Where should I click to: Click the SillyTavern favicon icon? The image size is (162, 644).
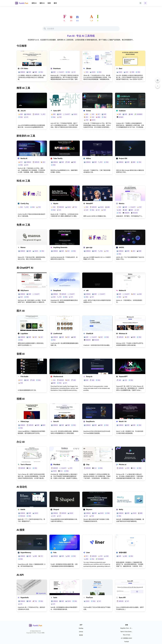pos(19,290)
